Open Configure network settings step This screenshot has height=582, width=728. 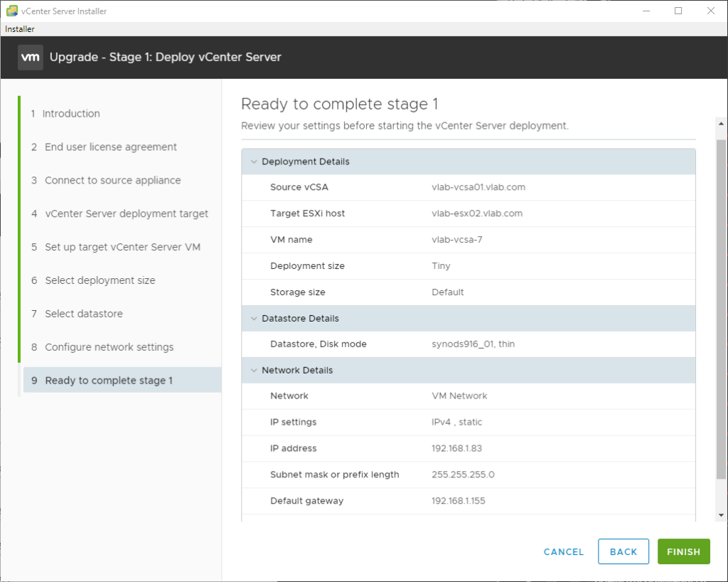click(x=102, y=347)
